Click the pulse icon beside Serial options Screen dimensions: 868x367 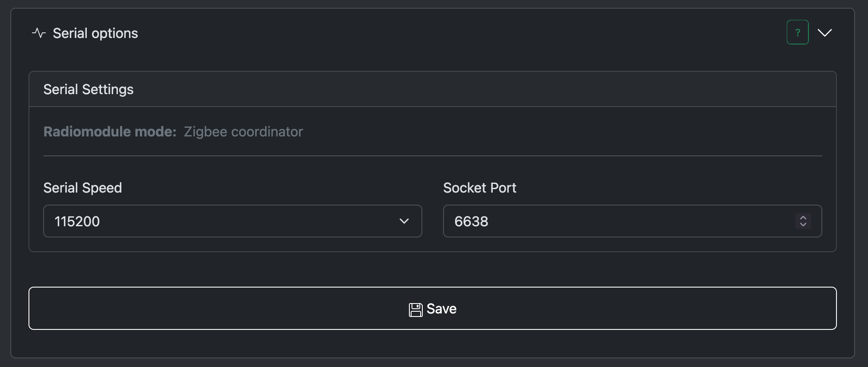click(x=38, y=33)
